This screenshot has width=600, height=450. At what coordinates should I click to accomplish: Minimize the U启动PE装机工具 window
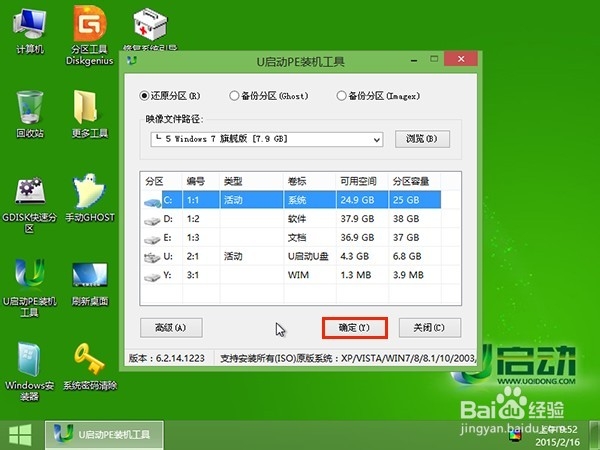pos(414,60)
